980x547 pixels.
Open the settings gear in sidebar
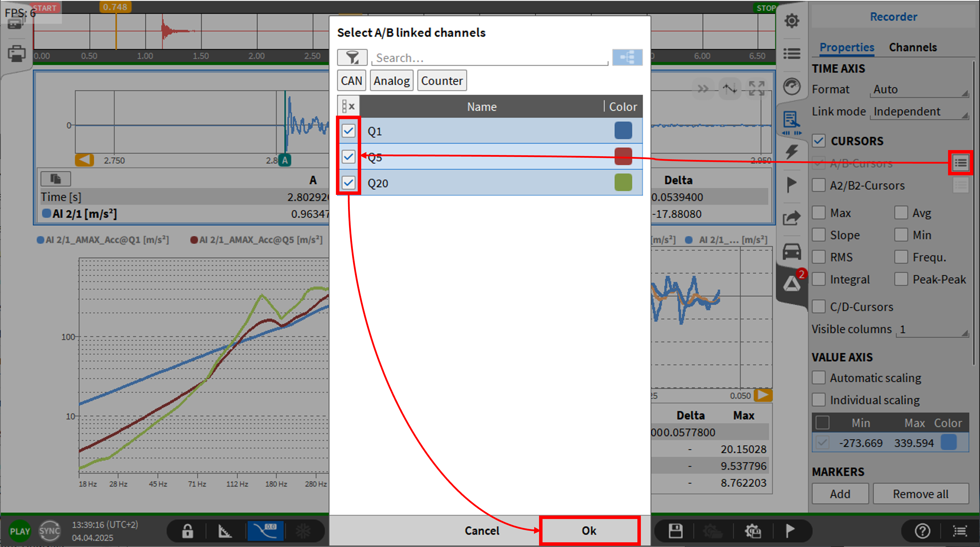click(x=791, y=21)
